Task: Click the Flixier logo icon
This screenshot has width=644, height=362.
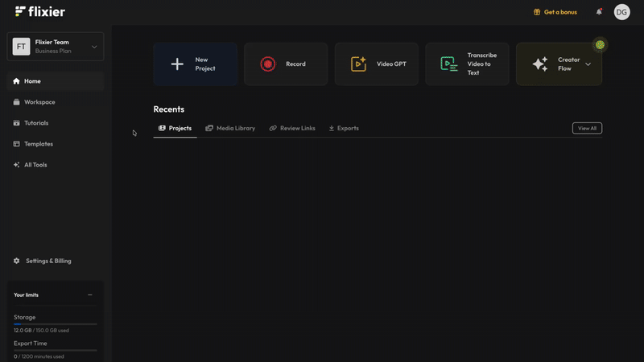Action: pyautogui.click(x=20, y=11)
